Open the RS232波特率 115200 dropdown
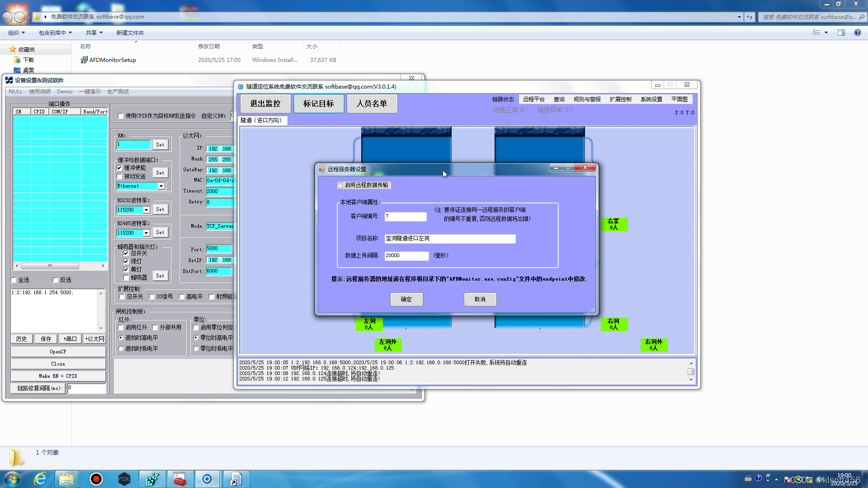868x488 pixels. click(146, 210)
